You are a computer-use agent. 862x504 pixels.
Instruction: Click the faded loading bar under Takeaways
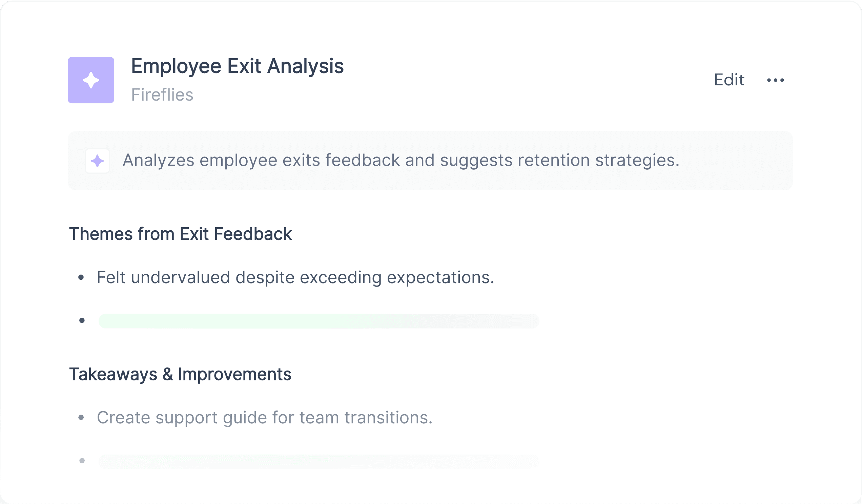click(319, 461)
